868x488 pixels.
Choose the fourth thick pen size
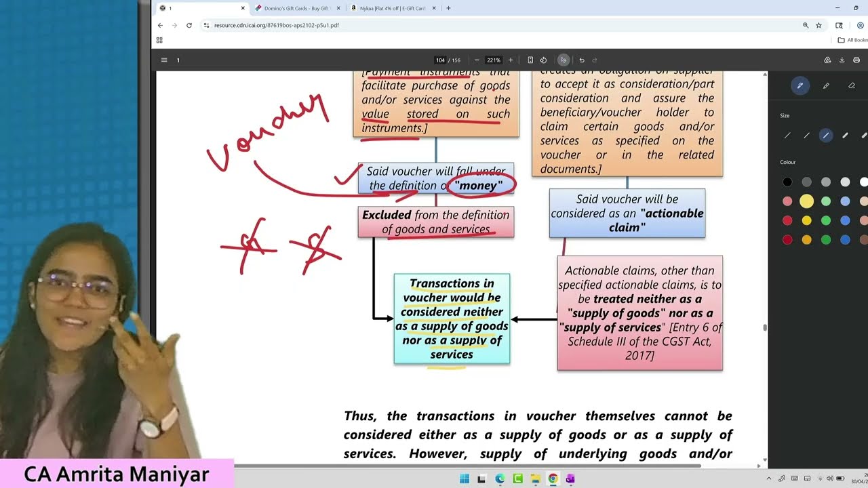click(845, 136)
